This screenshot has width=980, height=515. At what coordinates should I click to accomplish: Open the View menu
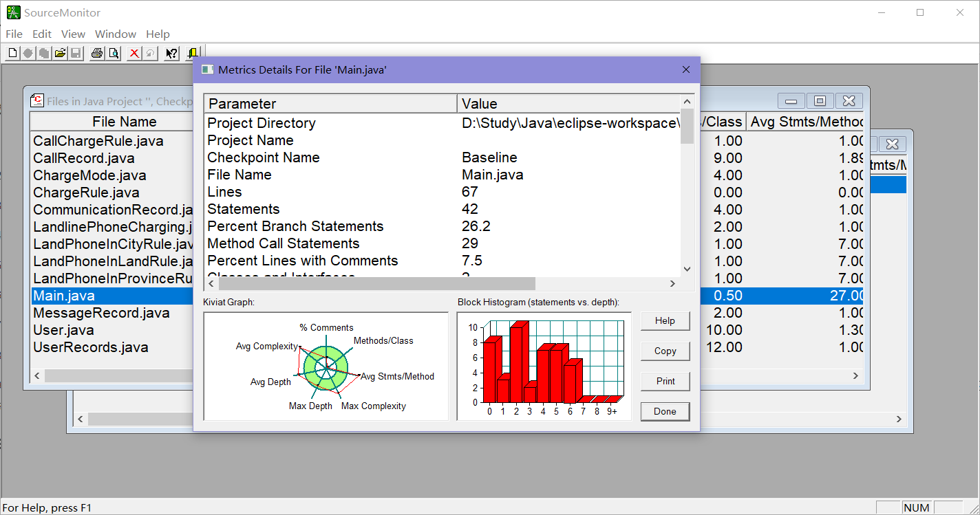coord(73,34)
